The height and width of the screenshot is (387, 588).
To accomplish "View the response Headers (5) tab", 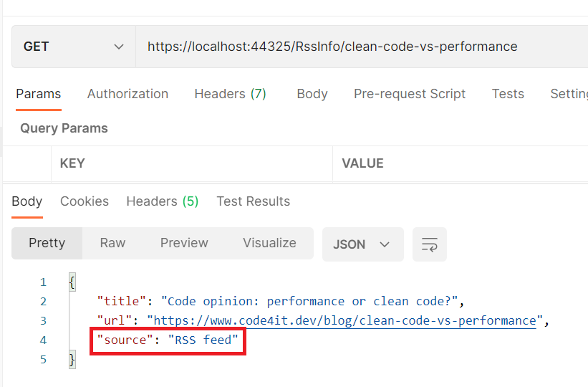I will point(162,201).
